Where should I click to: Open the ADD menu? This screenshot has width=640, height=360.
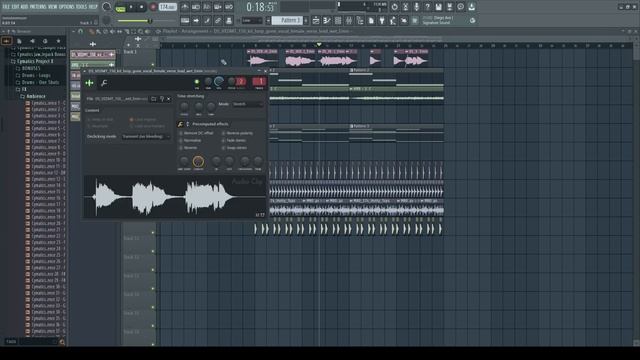click(24, 7)
